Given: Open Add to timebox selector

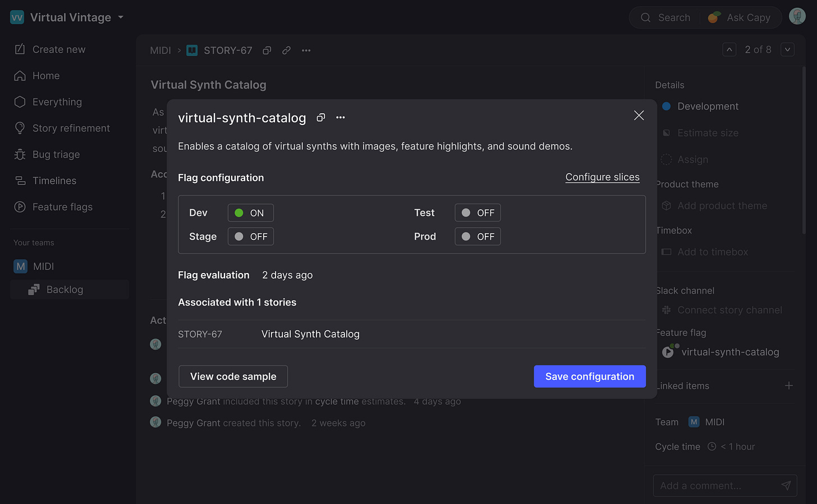Looking at the screenshot, I should coord(705,252).
